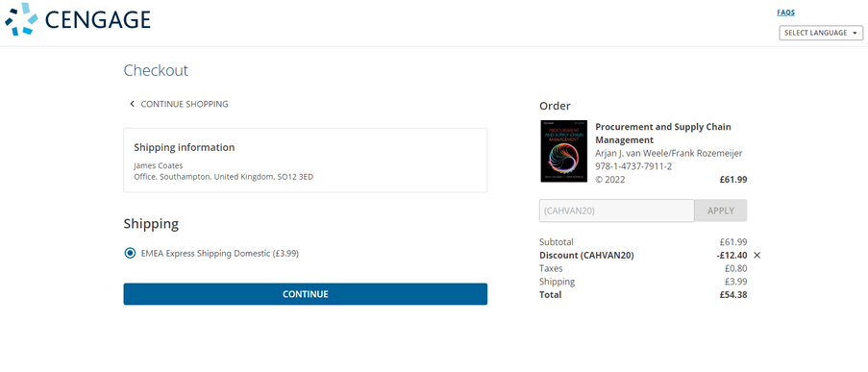Click the book cover thumbnail
Screen dimensions: 868x372
click(563, 151)
